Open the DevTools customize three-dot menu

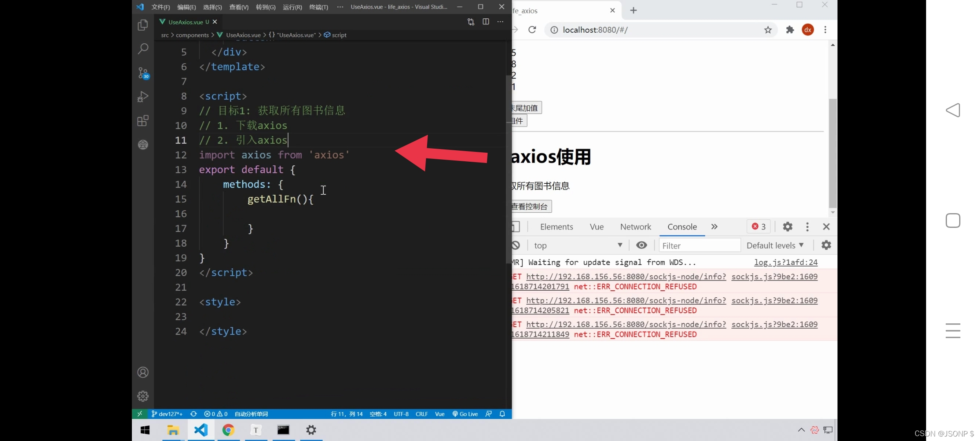[x=807, y=227]
